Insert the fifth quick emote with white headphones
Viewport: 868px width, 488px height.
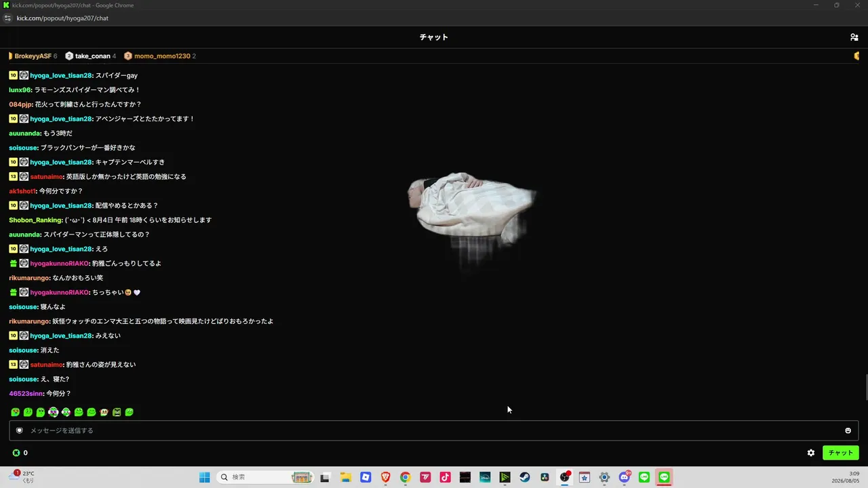[x=66, y=412]
